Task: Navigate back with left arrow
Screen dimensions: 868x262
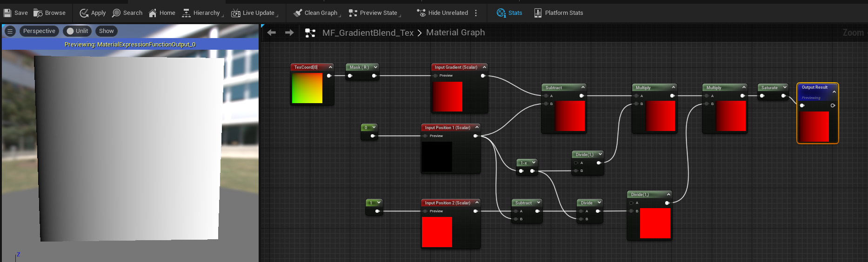Action: coord(272,33)
